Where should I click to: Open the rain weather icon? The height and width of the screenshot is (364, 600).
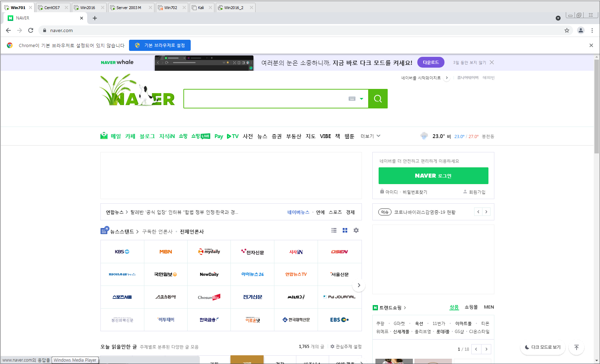point(424,136)
